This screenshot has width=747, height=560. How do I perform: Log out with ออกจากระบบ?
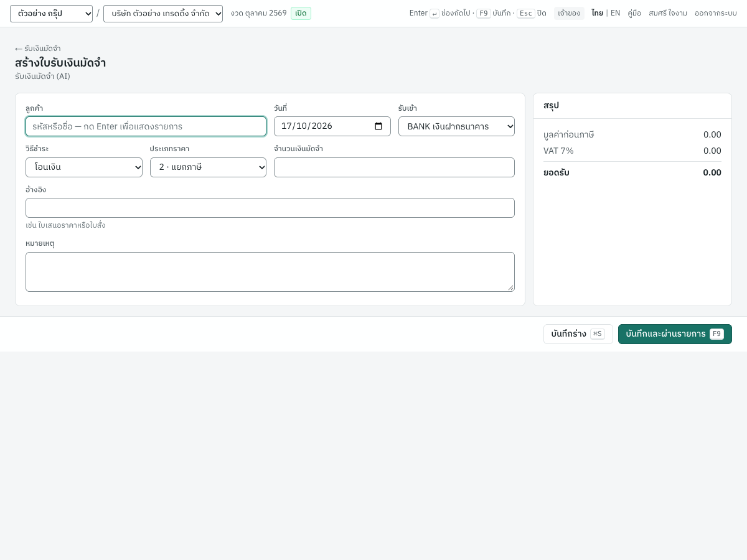[x=716, y=13]
